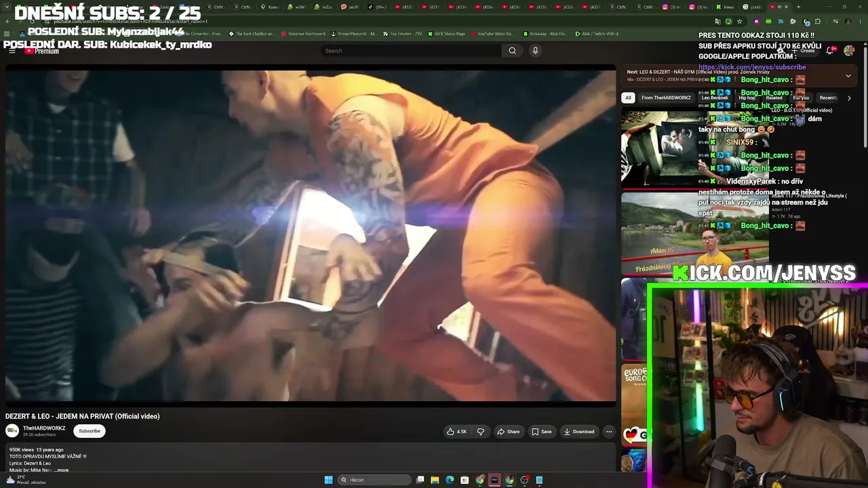The height and width of the screenshot is (488, 868).
Task: Open YouTube notifications bell
Action: click(x=830, y=51)
